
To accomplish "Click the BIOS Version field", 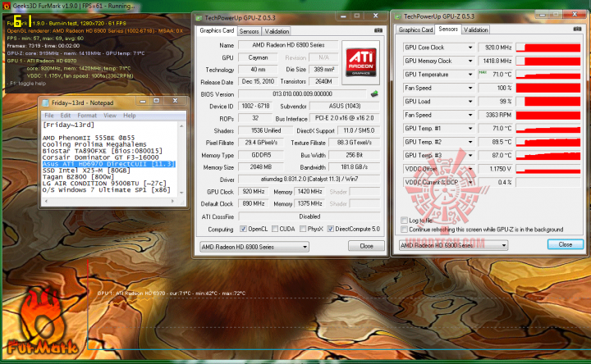I will (x=302, y=94).
